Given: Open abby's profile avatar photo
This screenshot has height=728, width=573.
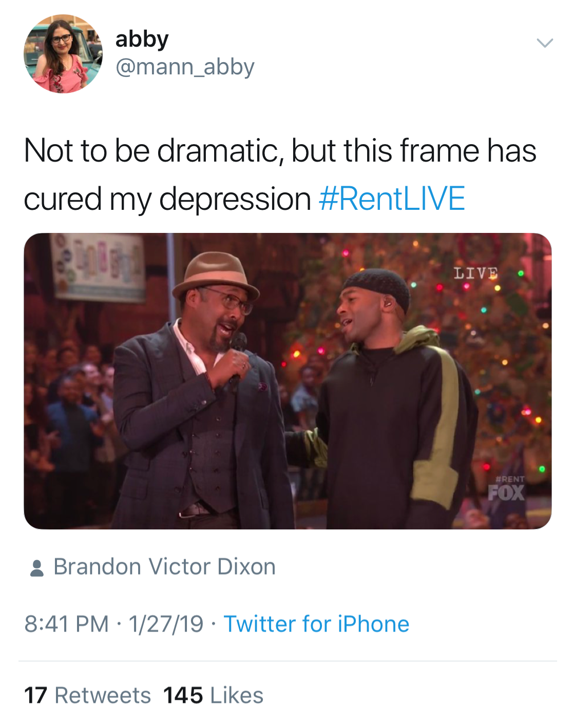Looking at the screenshot, I should coord(63,54).
